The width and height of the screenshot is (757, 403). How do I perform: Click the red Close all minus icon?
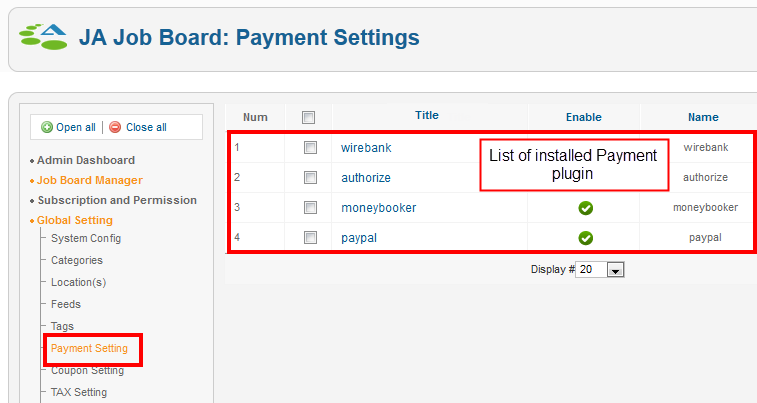pyautogui.click(x=115, y=127)
